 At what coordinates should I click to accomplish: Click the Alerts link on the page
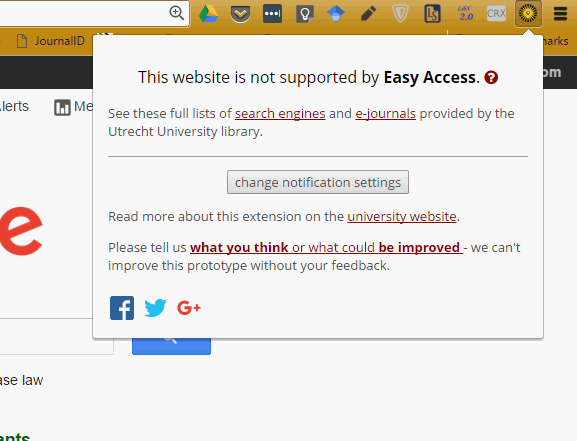tap(14, 106)
